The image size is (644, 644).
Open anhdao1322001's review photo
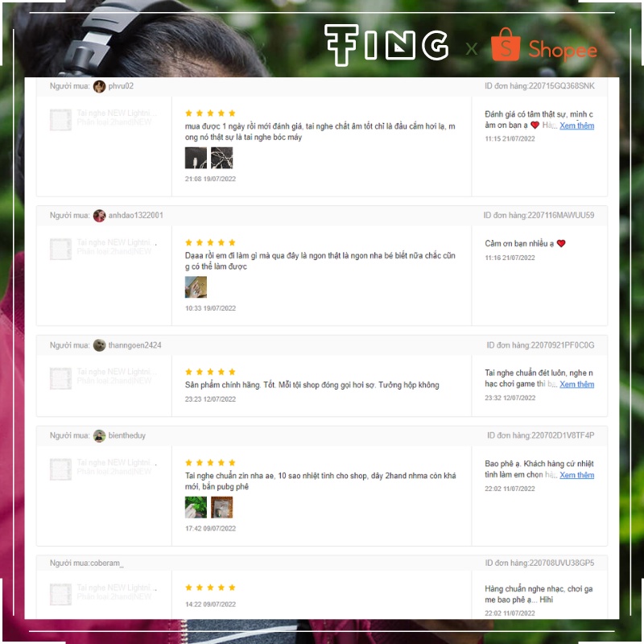[196, 287]
